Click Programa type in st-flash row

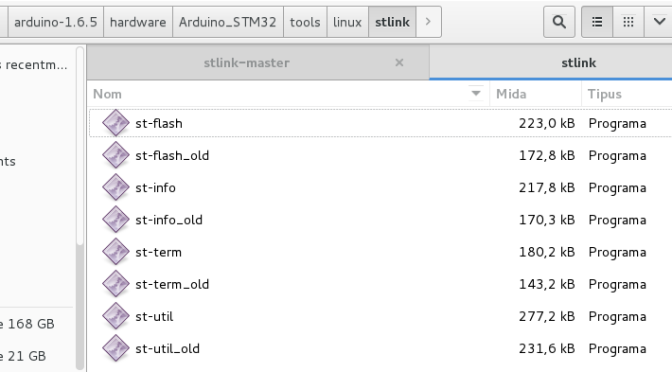pyautogui.click(x=617, y=123)
